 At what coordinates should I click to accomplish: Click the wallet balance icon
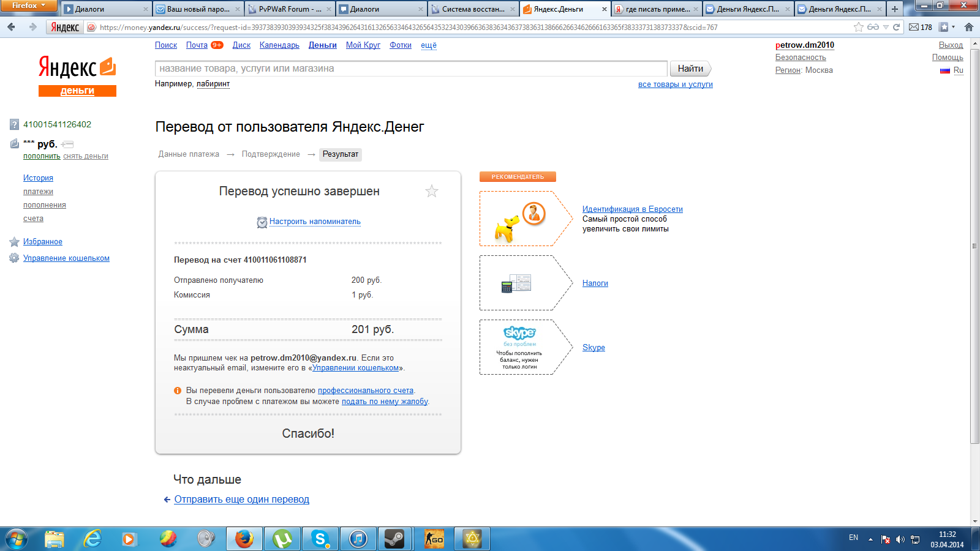click(x=15, y=144)
